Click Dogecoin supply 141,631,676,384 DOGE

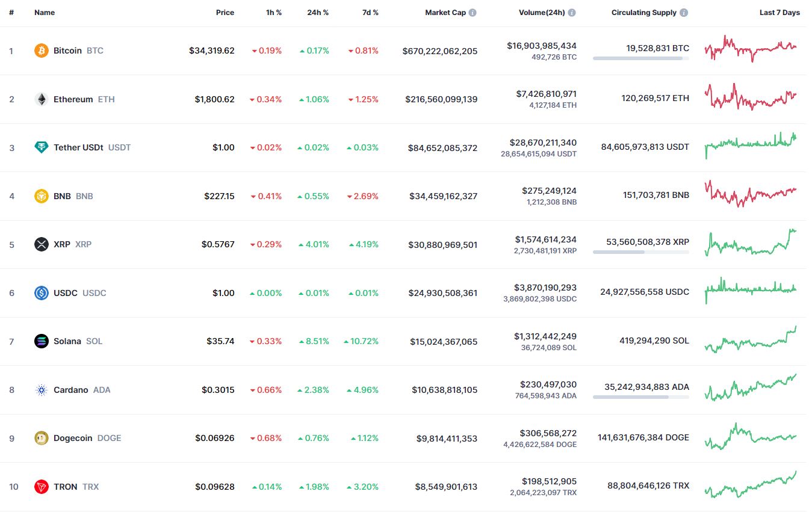(x=643, y=437)
